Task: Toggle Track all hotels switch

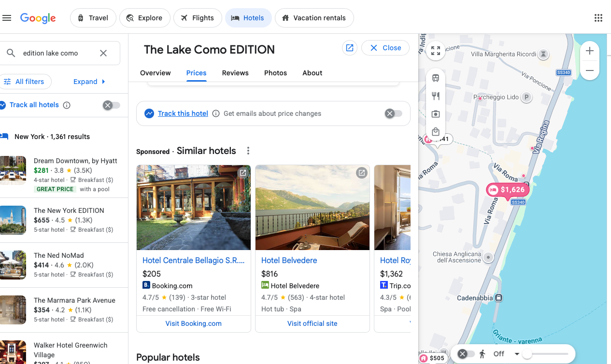Action: (112, 105)
